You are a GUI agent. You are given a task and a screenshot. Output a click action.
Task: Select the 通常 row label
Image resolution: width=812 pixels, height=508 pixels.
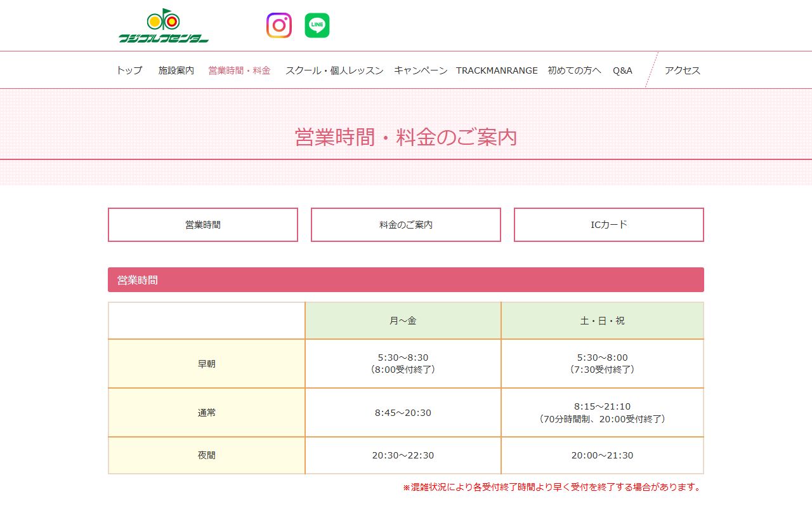tap(207, 413)
